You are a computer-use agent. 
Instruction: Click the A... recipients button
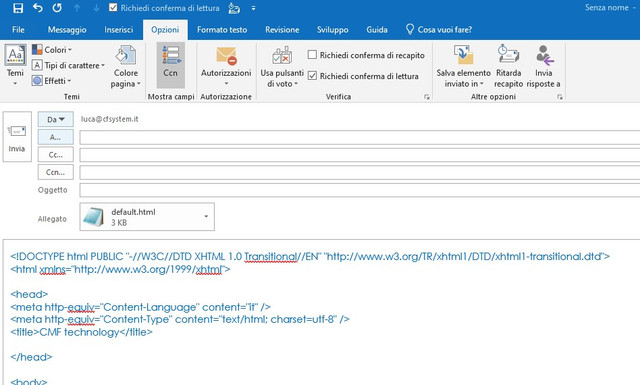pos(56,137)
